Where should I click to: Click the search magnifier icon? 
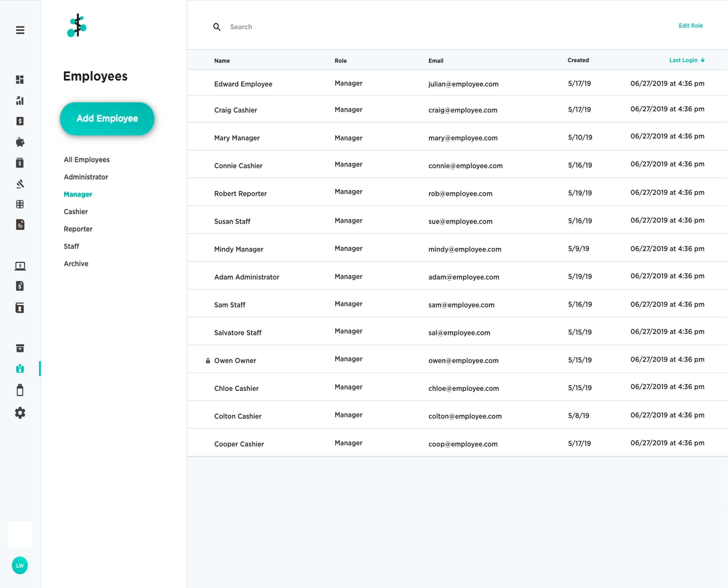click(217, 27)
